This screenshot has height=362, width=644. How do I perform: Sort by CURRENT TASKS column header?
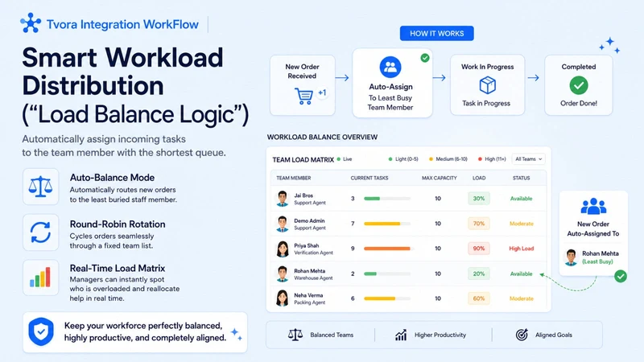[369, 178]
